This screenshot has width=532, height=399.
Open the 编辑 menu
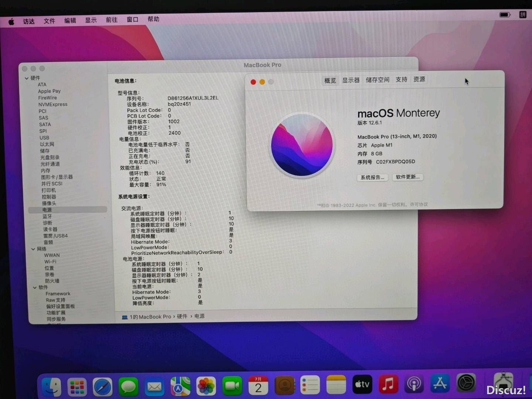pyautogui.click(x=70, y=21)
